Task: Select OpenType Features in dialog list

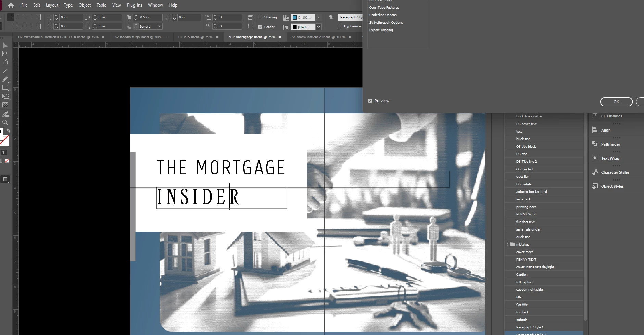Action: (x=384, y=7)
